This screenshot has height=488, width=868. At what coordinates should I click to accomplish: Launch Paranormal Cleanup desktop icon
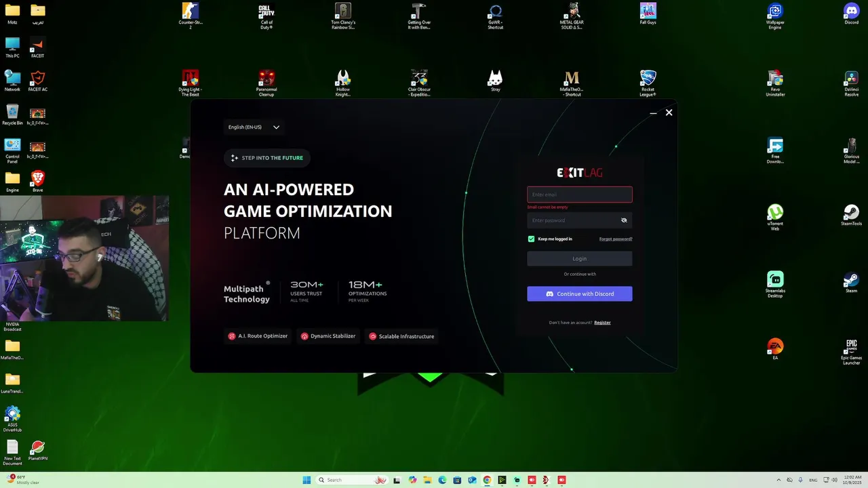point(267,83)
